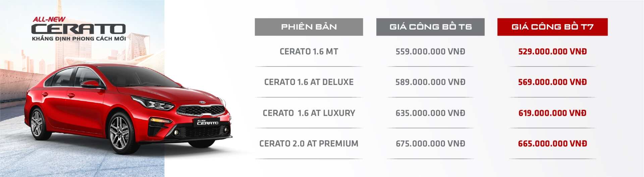The image size is (644, 177).
Task: Select the PHIÊN BẢN column header
Action: (309, 27)
